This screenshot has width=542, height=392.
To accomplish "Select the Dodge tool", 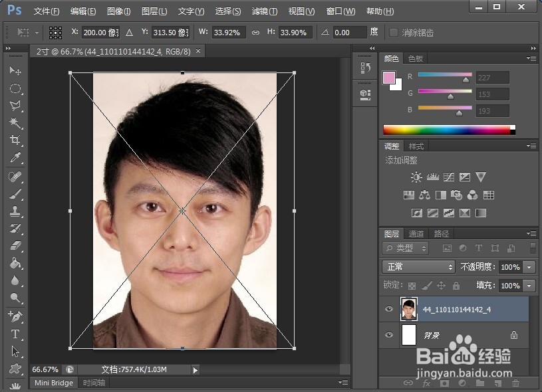I will click(15, 298).
